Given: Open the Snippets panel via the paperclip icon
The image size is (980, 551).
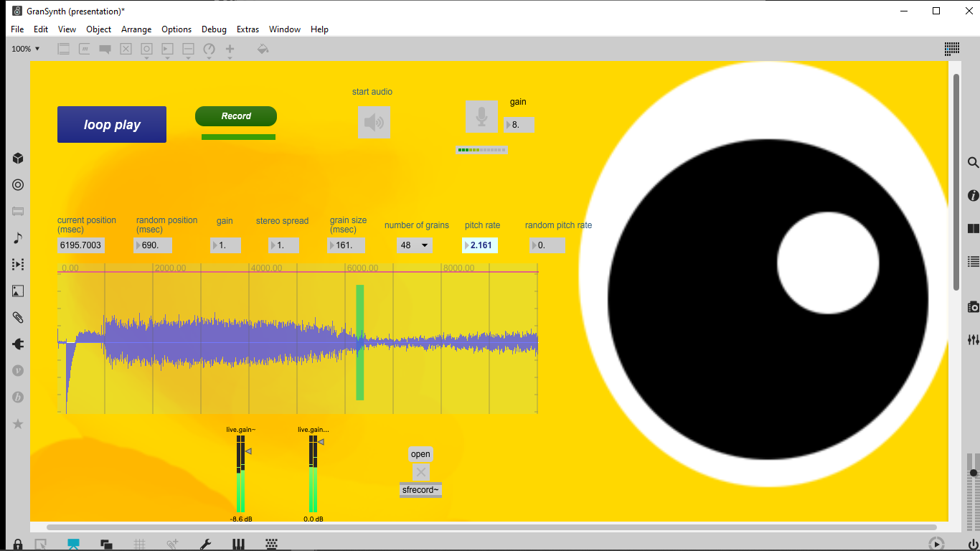Looking at the screenshot, I should (17, 318).
